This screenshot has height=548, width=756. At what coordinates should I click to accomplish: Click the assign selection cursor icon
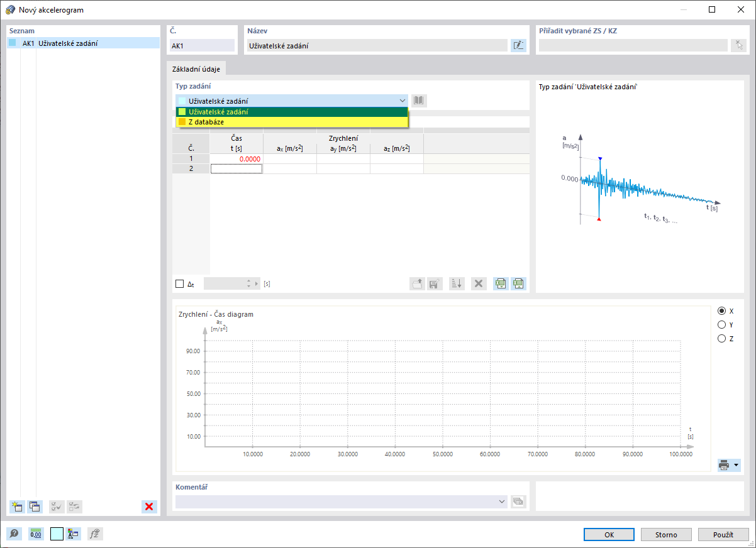point(738,45)
